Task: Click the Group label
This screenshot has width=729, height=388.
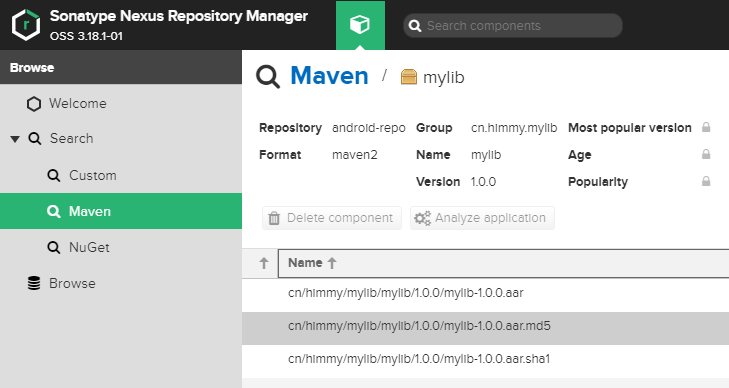Action: click(x=434, y=128)
